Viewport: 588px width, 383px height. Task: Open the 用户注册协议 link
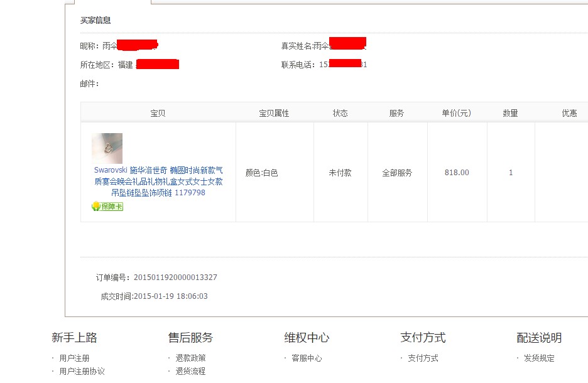point(82,371)
